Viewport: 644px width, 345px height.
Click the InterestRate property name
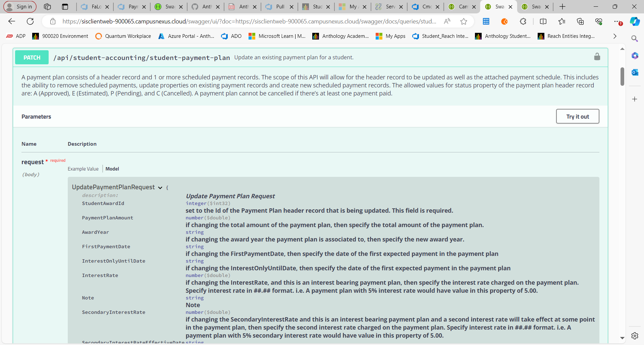tap(100, 275)
